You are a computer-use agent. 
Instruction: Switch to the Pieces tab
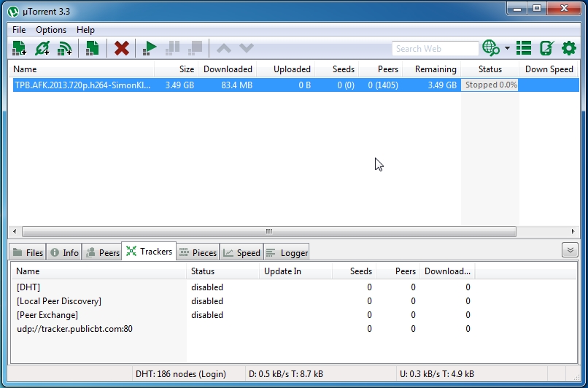[x=198, y=252]
